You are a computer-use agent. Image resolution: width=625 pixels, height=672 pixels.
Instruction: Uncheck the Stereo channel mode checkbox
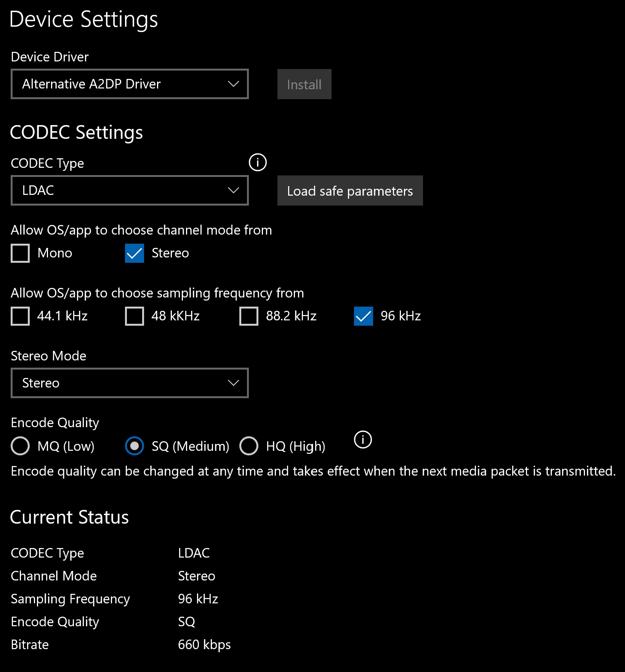[x=135, y=253]
